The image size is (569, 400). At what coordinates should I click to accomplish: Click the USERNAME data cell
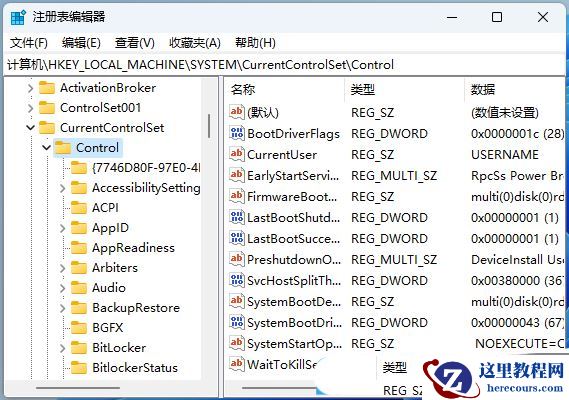point(505,155)
